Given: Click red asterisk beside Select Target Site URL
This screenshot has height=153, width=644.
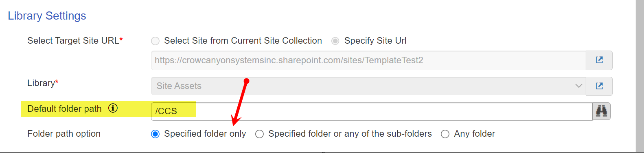Looking at the screenshot, I should tap(121, 40).
